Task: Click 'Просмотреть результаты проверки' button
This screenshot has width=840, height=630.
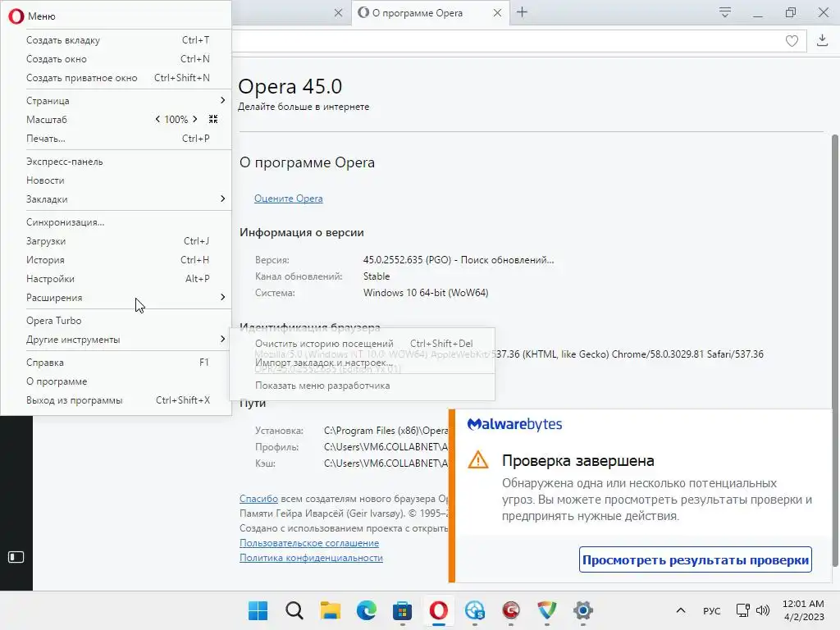Action: 696,559
